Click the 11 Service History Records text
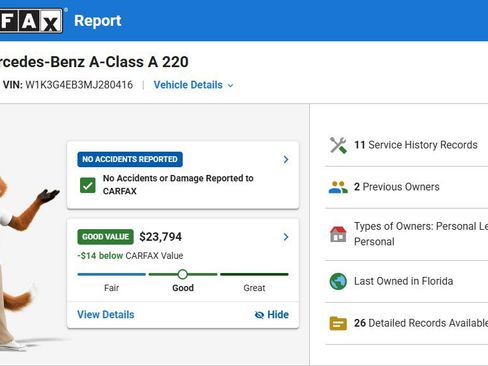The width and height of the screenshot is (488, 366). click(x=416, y=145)
